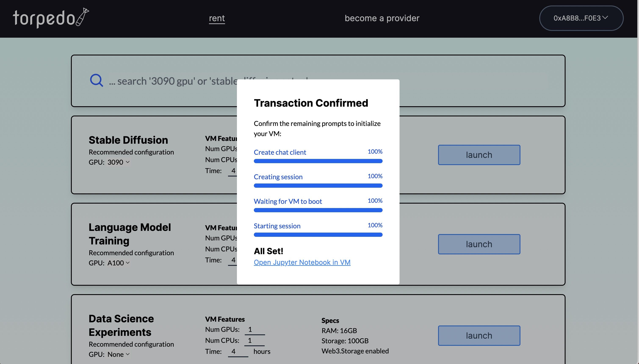The image size is (639, 364).
Task: Click the Waiting for VM to boot progress bar
Action: tap(318, 210)
